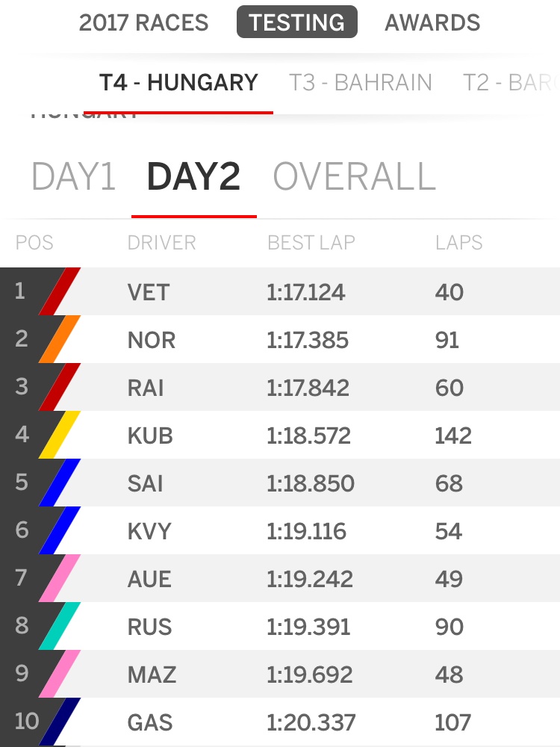
Task: Click the Best Lap column header
Action: tap(311, 243)
